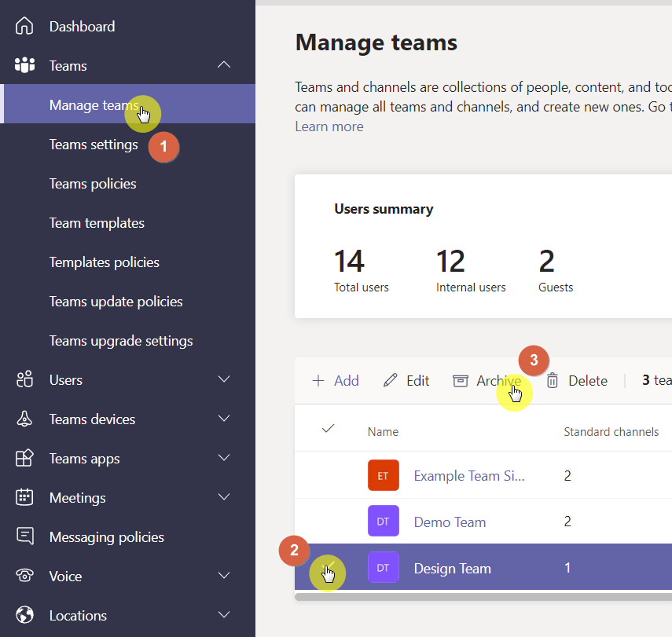Open Messaging policies page
The width and height of the screenshot is (672, 637).
tap(107, 537)
